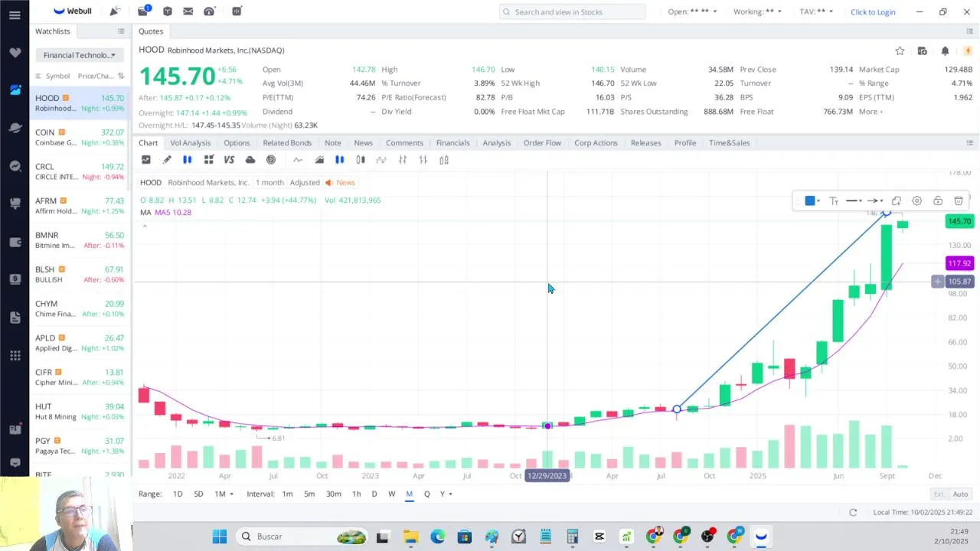980x551 pixels.
Task: Click the Windows Start button
Action: pyautogui.click(x=220, y=536)
